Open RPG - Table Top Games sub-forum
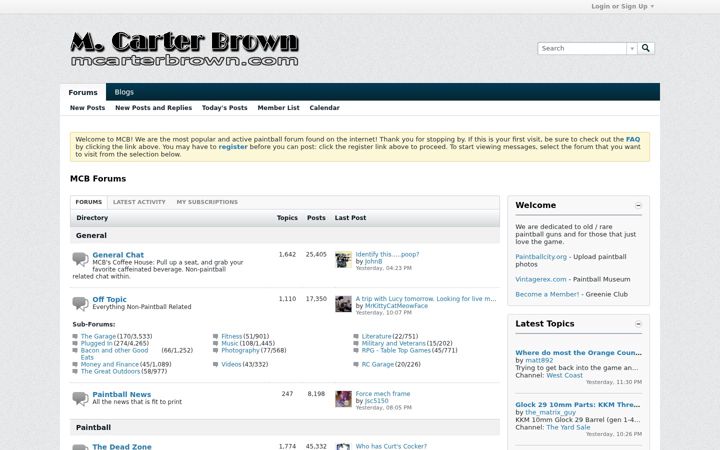The width and height of the screenshot is (720, 450). pyautogui.click(x=396, y=350)
